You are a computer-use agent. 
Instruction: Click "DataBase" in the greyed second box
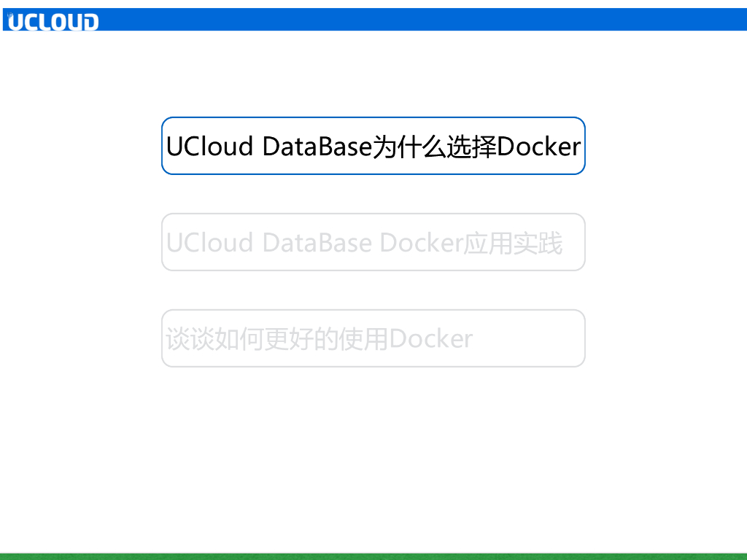317,243
